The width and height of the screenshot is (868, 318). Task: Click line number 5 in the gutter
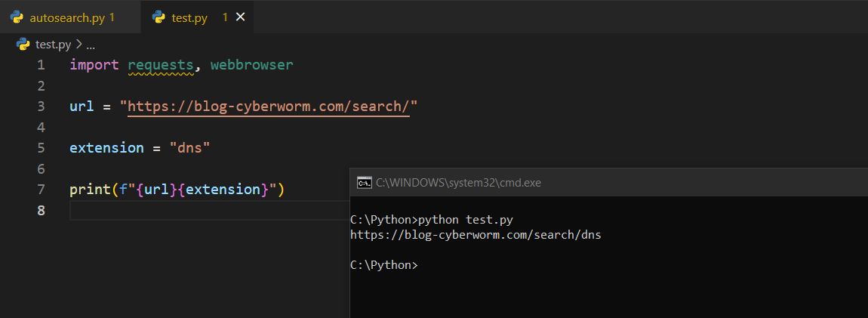point(41,148)
